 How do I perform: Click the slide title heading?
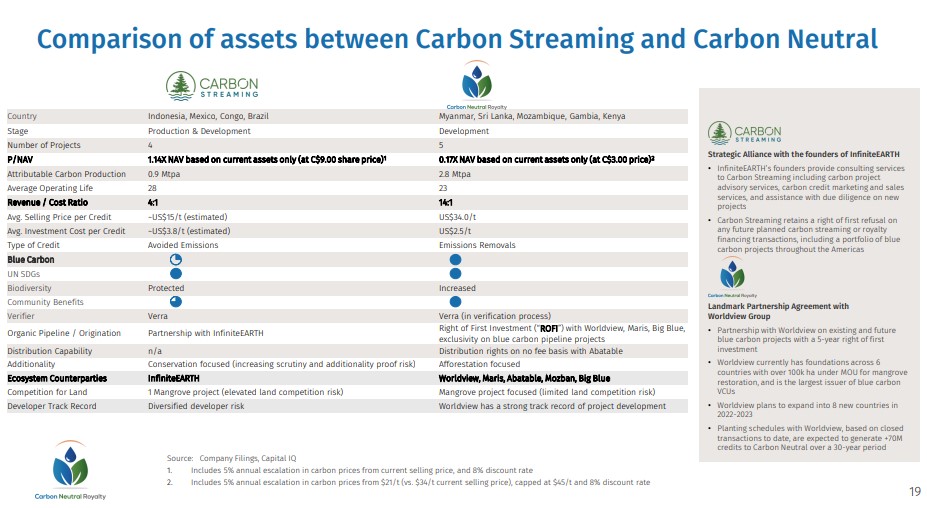click(x=457, y=39)
